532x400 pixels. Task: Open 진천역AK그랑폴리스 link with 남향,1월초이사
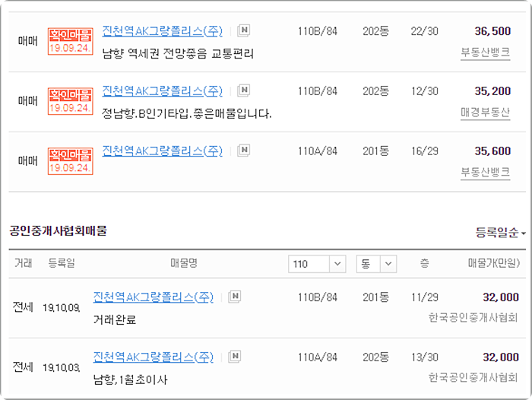(x=153, y=357)
